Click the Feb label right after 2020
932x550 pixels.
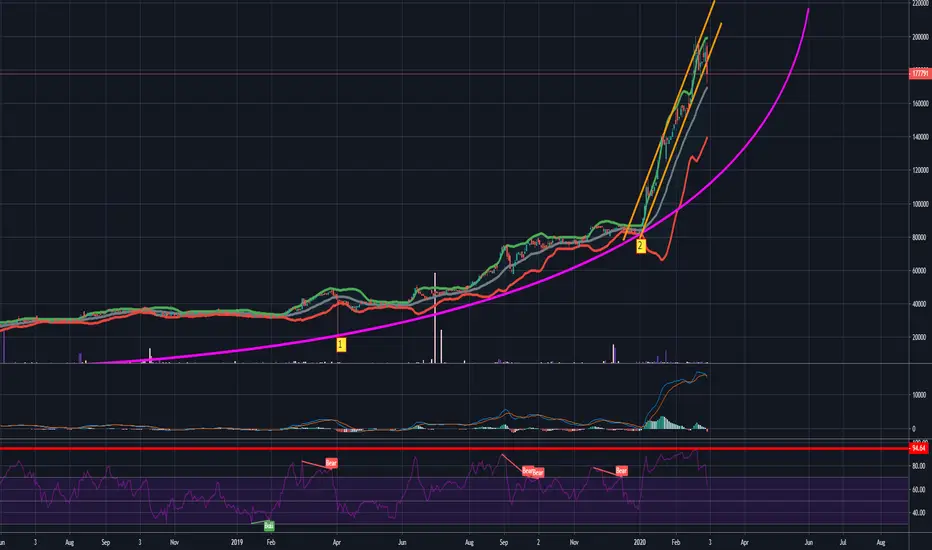(x=675, y=542)
